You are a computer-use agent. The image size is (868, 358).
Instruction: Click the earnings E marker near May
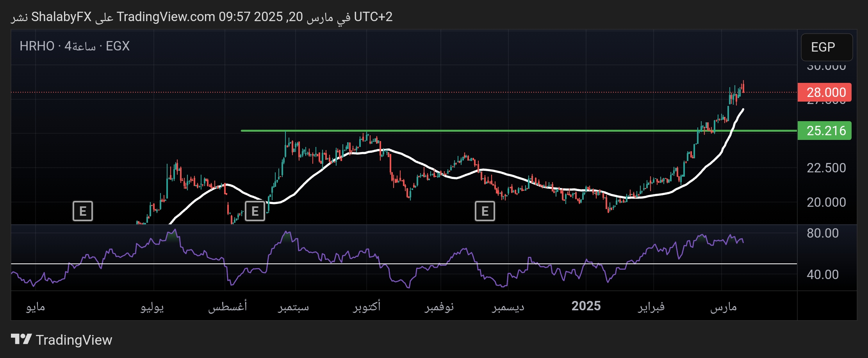pyautogui.click(x=83, y=211)
